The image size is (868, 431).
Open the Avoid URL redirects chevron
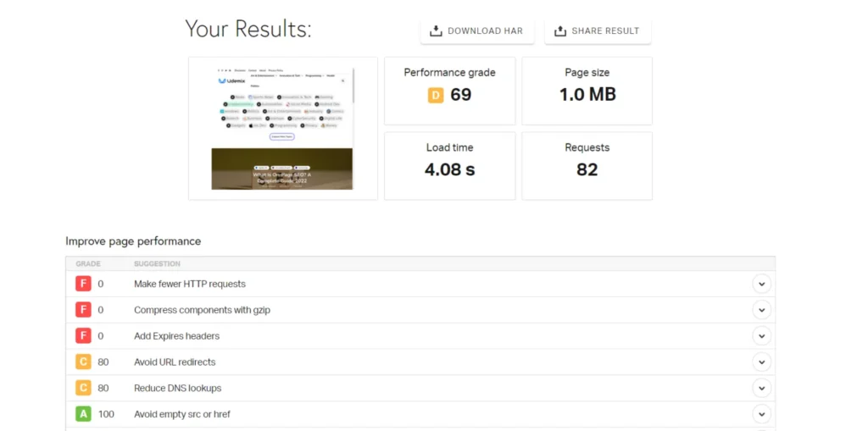click(761, 362)
